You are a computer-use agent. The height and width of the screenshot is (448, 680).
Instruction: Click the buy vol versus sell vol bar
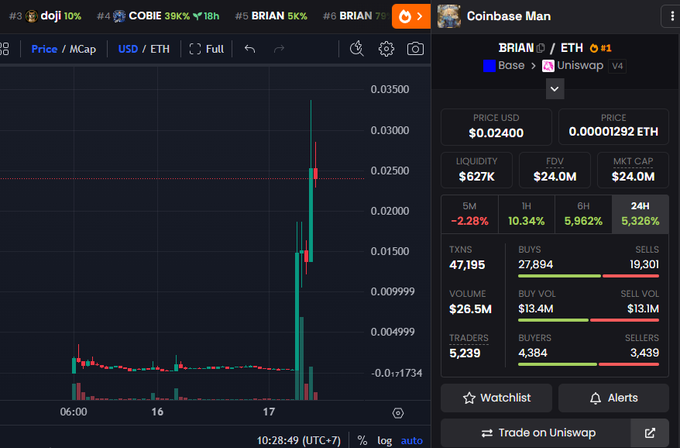pyautogui.click(x=588, y=320)
